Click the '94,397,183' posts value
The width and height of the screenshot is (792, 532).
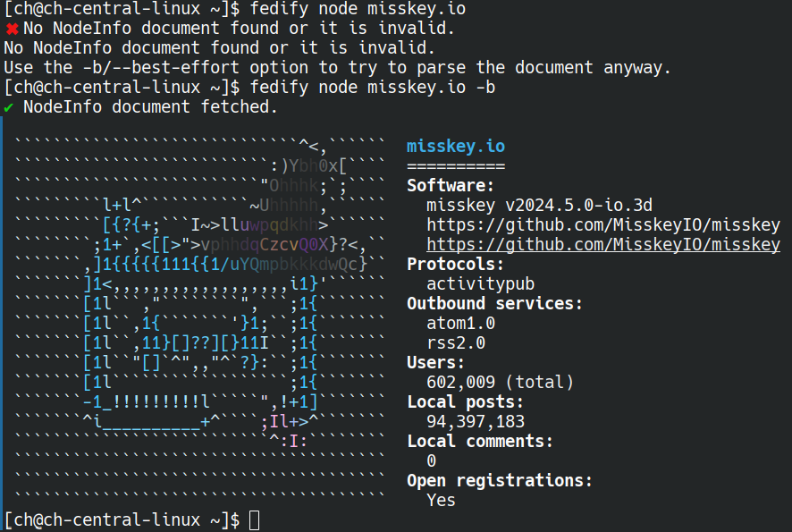[x=476, y=422]
